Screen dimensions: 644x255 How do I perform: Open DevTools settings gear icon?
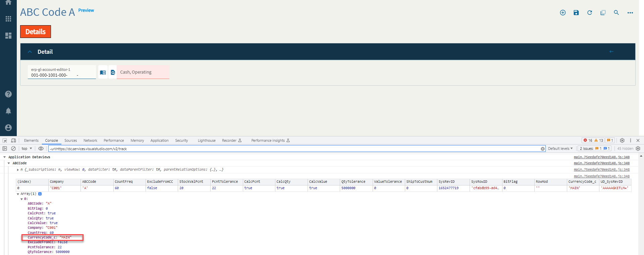pyautogui.click(x=622, y=140)
